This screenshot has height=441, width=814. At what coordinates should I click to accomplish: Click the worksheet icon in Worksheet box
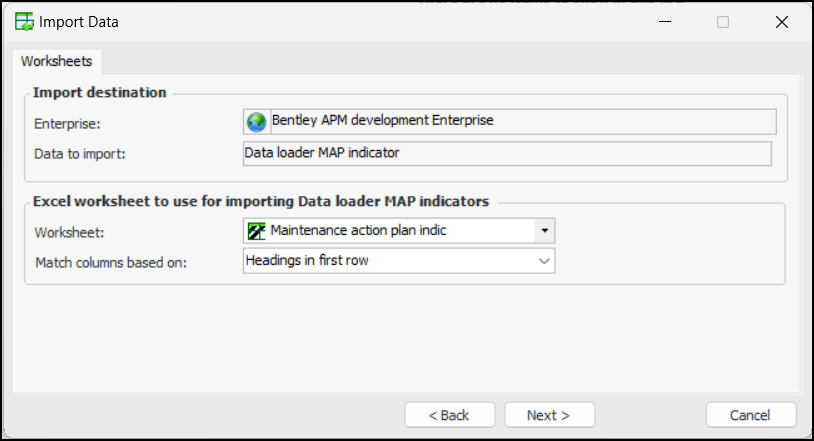click(x=257, y=231)
